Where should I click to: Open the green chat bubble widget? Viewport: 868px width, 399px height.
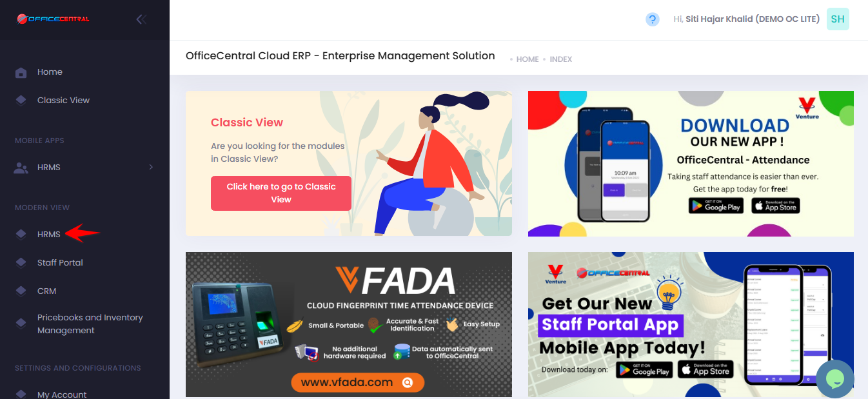coord(835,379)
